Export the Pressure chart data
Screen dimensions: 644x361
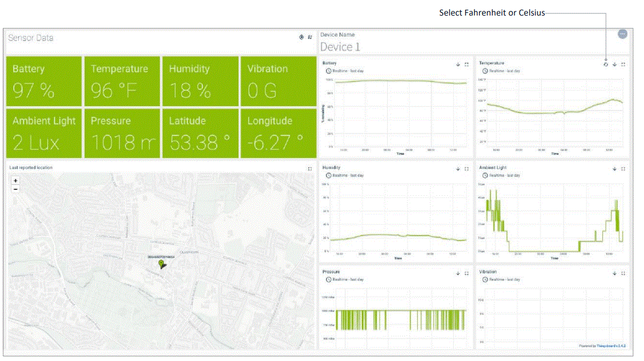(x=458, y=273)
